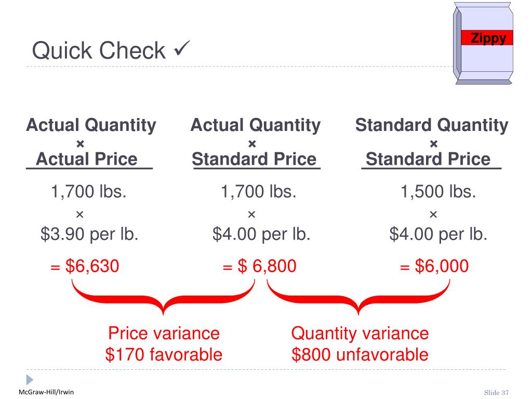Click the 1,500 lbs. value
This screenshot has height=399, width=532.
coord(438,191)
